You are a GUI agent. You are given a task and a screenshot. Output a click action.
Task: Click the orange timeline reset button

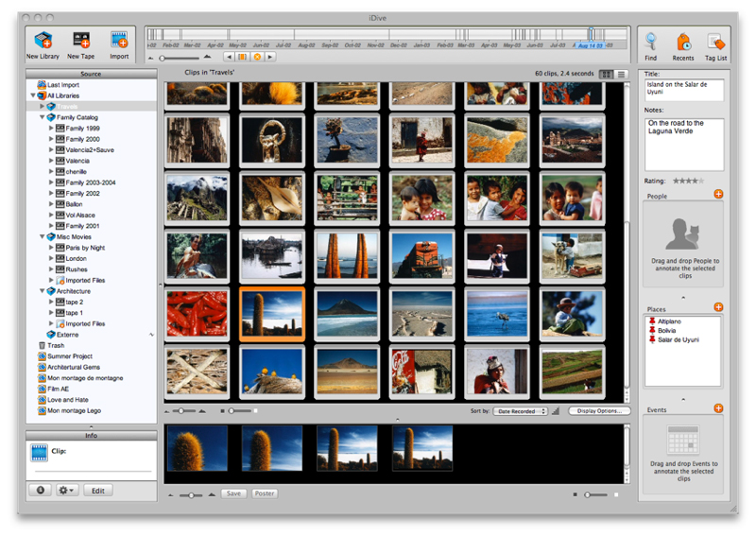pos(257,57)
